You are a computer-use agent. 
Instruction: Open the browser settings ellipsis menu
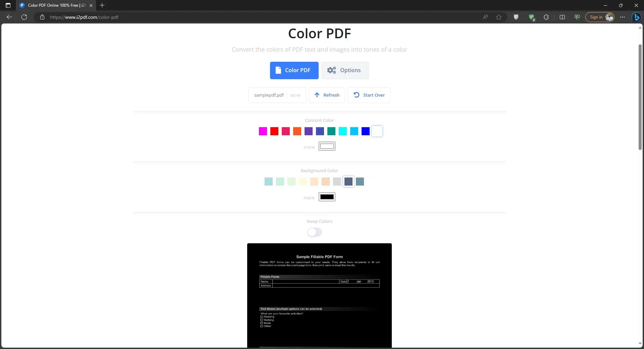[623, 17]
